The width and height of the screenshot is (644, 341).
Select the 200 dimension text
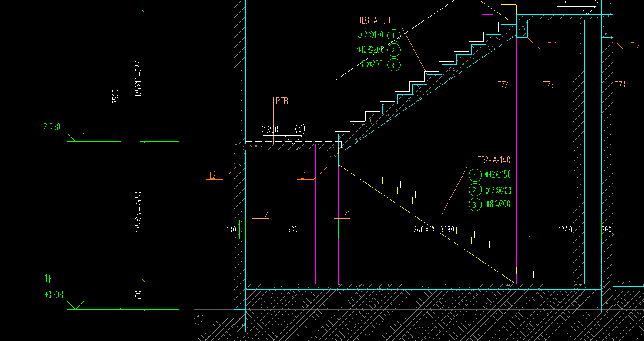pyautogui.click(x=607, y=230)
